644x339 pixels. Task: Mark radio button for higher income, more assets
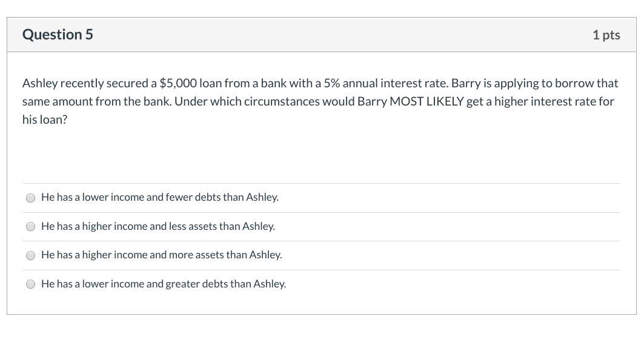click(x=30, y=255)
